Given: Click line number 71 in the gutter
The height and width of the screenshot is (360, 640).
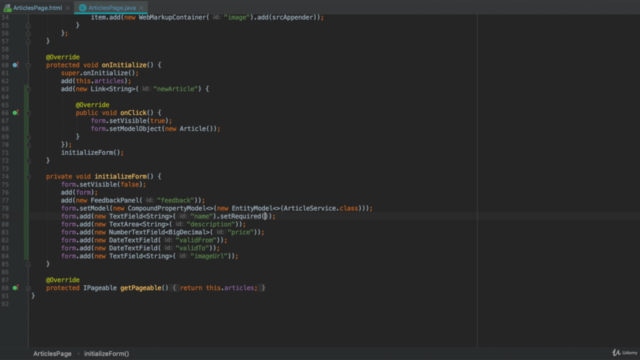Looking at the screenshot, I should pos(5,153).
